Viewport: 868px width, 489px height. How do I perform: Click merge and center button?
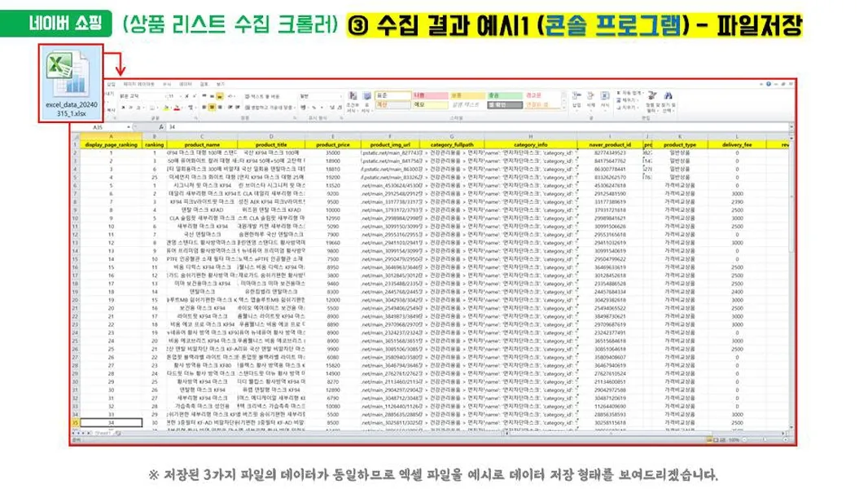coord(270,107)
